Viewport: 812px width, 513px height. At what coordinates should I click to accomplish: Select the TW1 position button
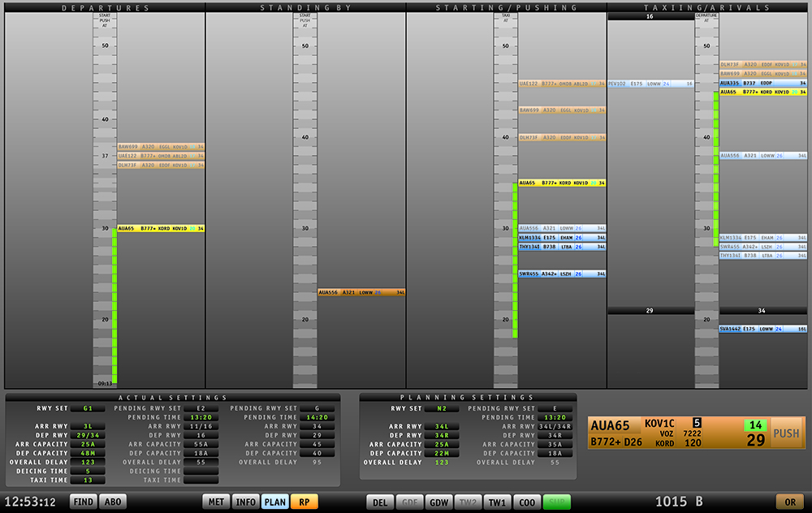[498, 502]
